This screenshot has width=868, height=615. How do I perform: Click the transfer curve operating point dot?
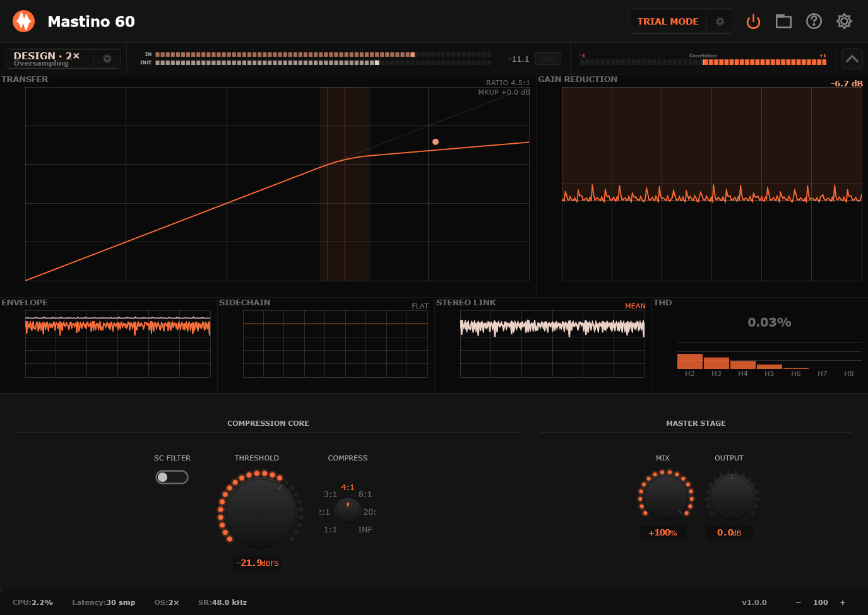(436, 142)
